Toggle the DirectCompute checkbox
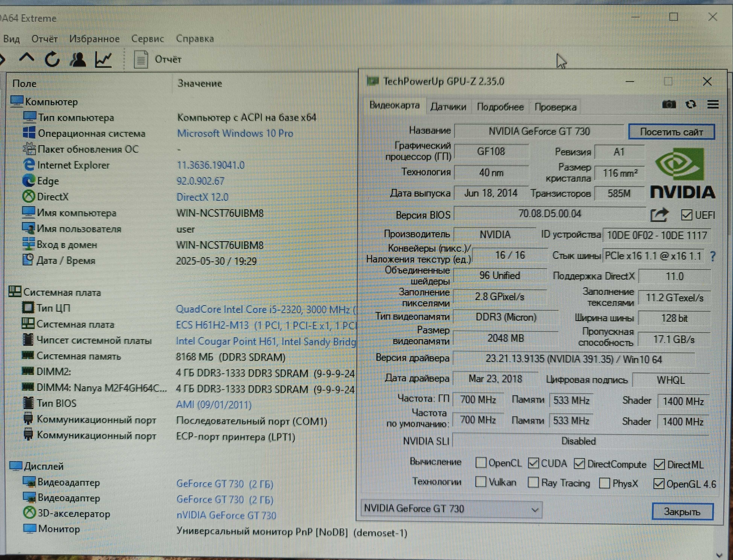This screenshot has width=733, height=560. click(579, 464)
